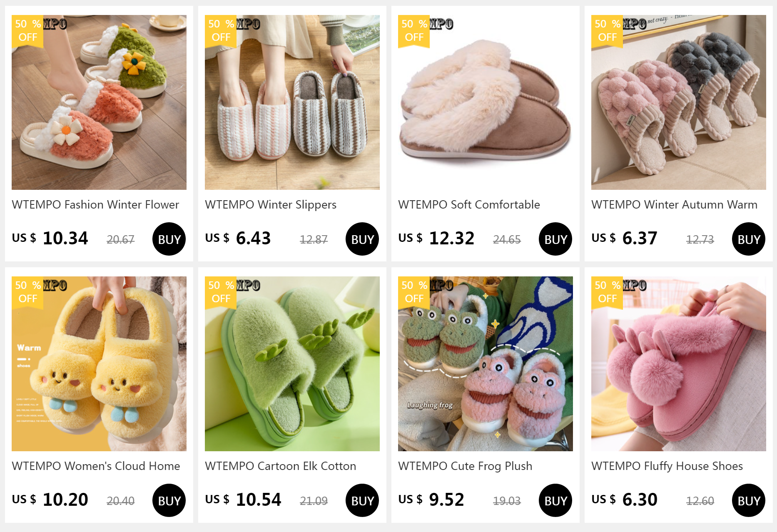Image resolution: width=777 pixels, height=532 pixels.
Task: Click BUY for Fluffy House Shoes
Action: point(749,500)
